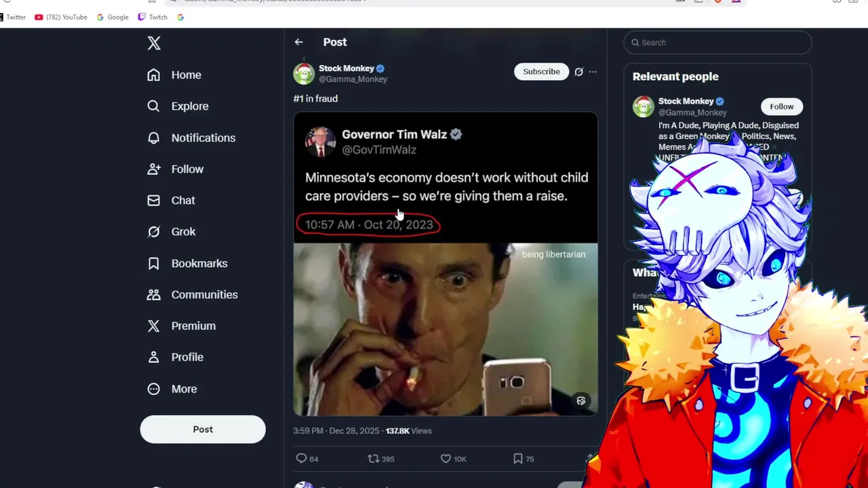
Task: Click the Home house icon
Action: coord(154,75)
